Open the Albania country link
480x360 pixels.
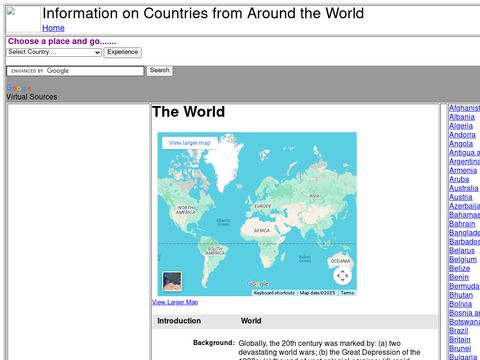coord(462,117)
